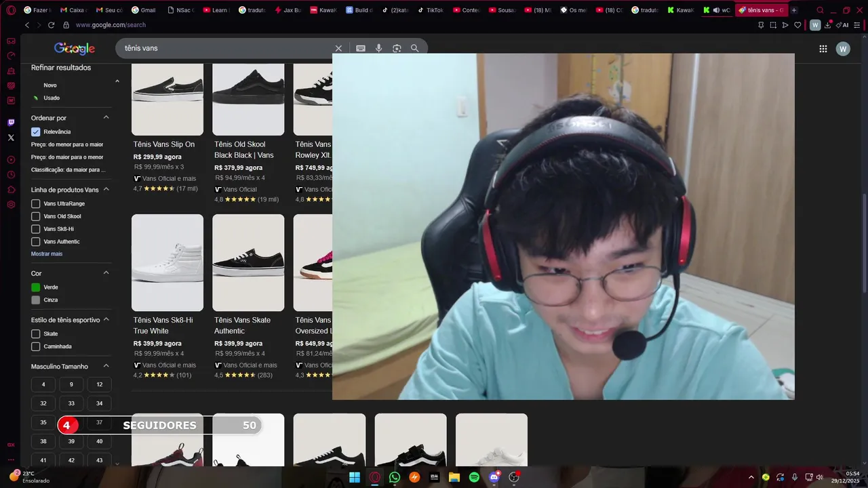Screen dimensions: 868x488
Task: Open File Explorer from the taskbar
Action: coord(454,477)
